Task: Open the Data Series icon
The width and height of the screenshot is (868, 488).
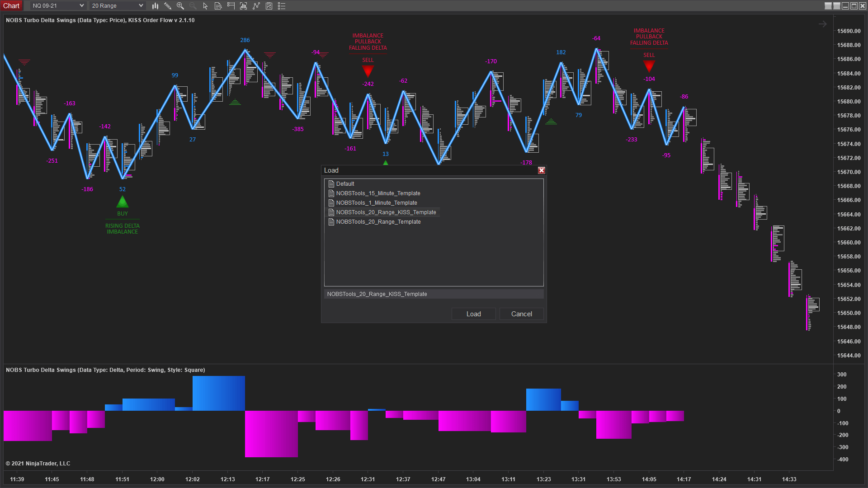Action: pyautogui.click(x=244, y=6)
